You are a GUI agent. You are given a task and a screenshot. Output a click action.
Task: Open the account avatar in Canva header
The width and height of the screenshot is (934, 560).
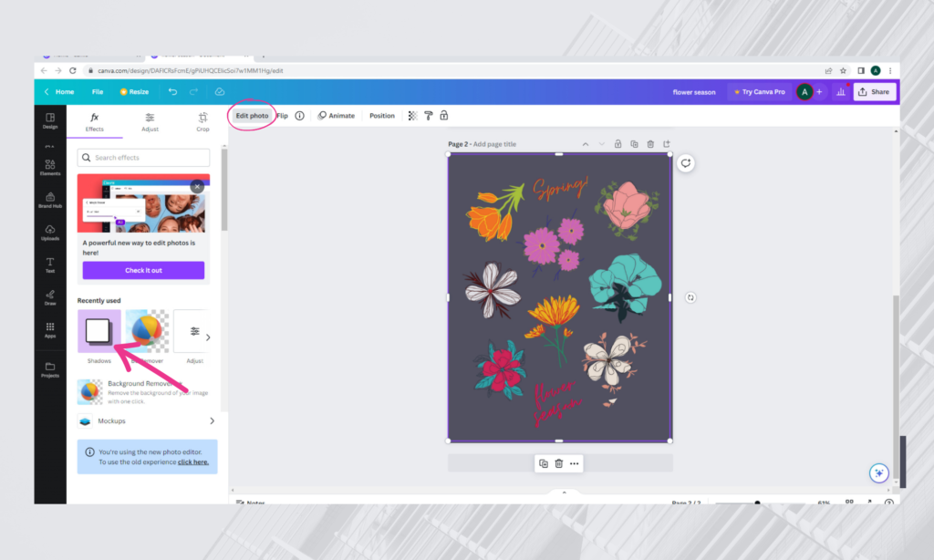point(804,92)
